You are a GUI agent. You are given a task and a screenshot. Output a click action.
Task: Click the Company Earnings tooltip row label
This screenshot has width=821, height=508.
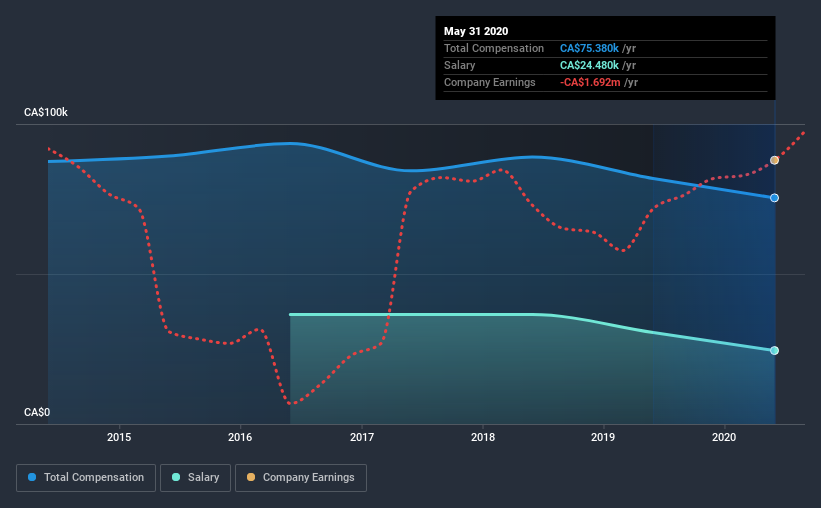490,82
